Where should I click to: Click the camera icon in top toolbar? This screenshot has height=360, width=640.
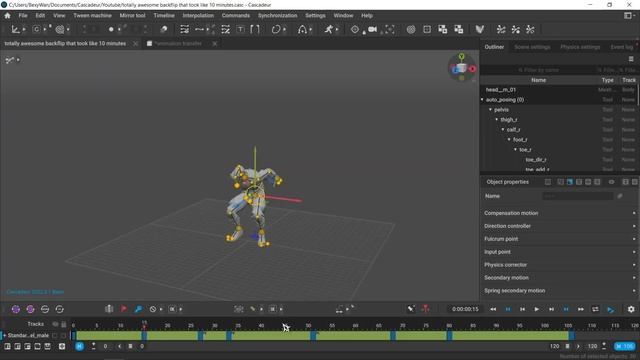372,29
